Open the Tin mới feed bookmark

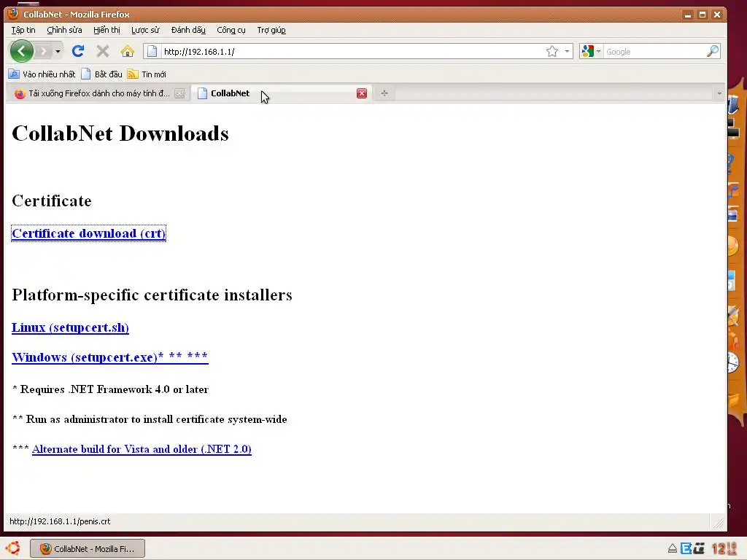click(147, 74)
